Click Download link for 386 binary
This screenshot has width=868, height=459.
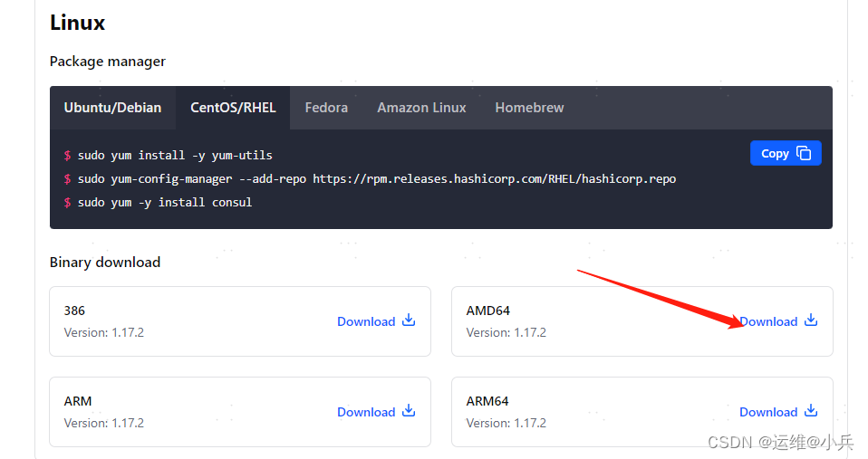point(376,321)
